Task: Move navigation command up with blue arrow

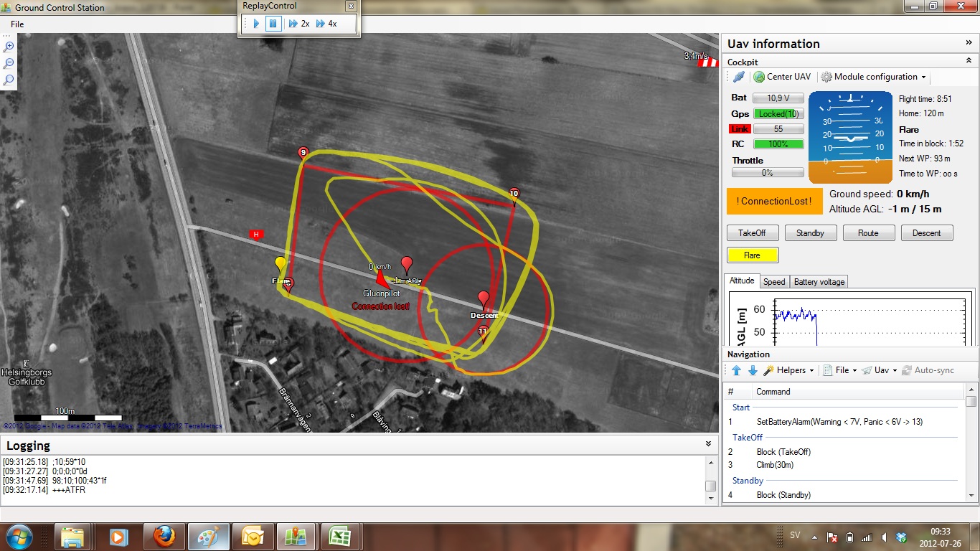Action: pos(736,370)
